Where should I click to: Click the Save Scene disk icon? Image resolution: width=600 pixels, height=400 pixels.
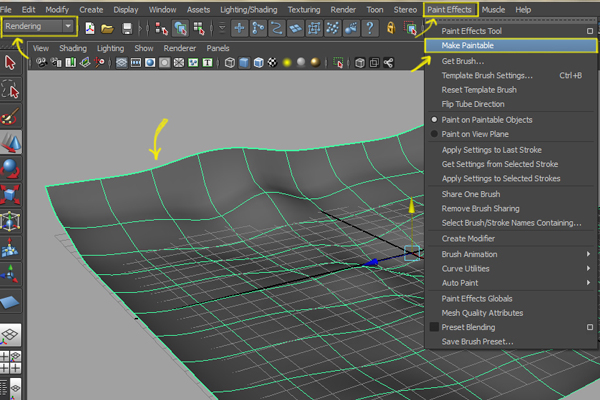pyautogui.click(x=127, y=28)
